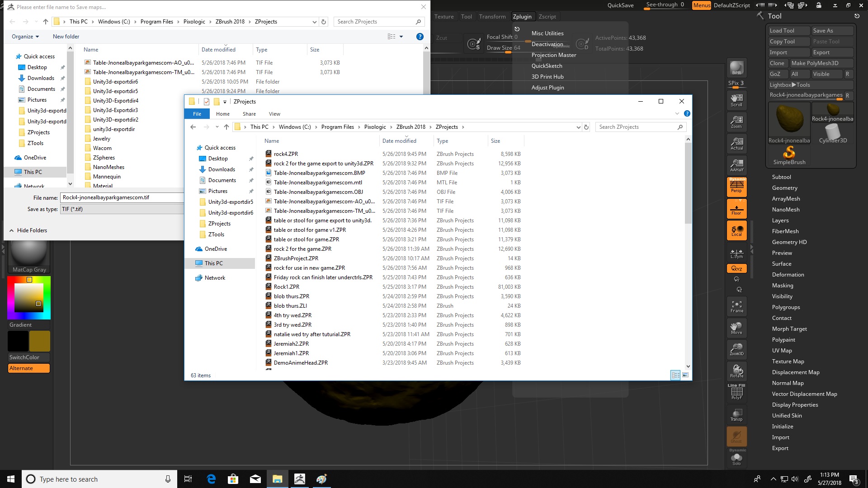Toggle the Floor grid
Image resolution: width=868 pixels, height=488 pixels.
point(736,209)
